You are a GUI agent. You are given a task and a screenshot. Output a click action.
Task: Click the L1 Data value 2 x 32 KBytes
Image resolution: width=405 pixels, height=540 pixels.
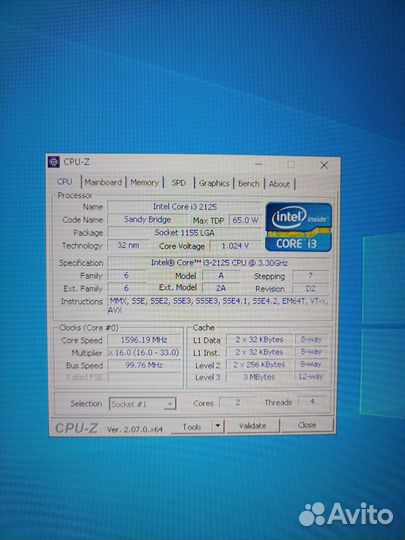coord(259,340)
